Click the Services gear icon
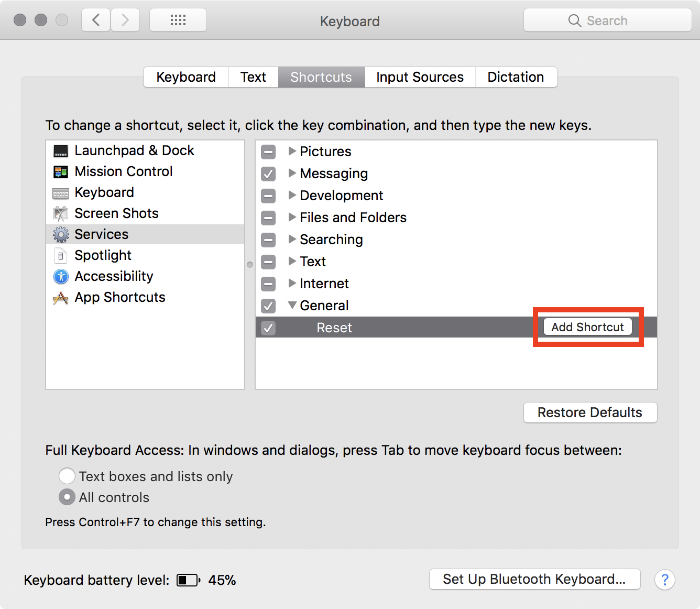 pyautogui.click(x=61, y=235)
